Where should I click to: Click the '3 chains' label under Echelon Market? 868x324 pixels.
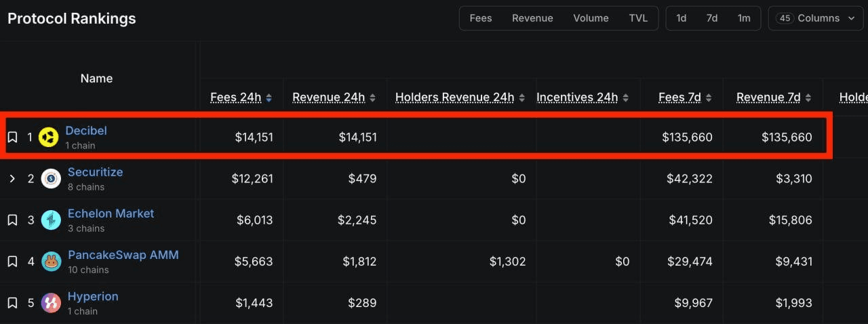coord(86,228)
